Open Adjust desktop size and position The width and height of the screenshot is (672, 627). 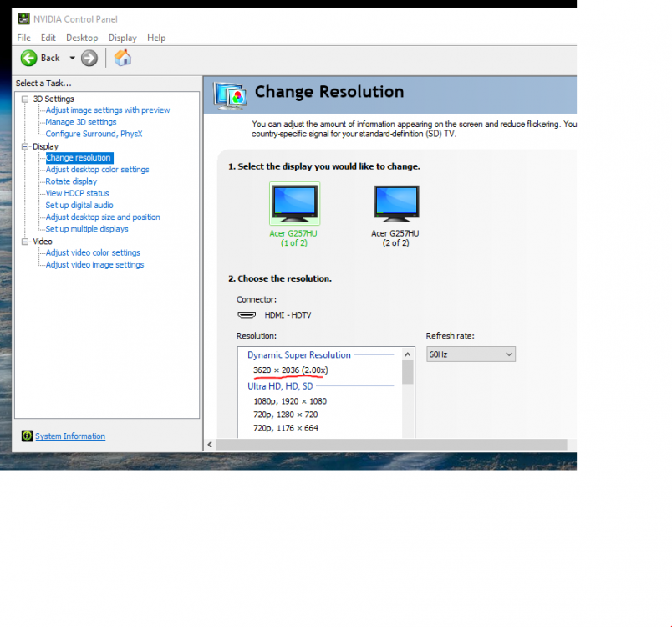[103, 217]
